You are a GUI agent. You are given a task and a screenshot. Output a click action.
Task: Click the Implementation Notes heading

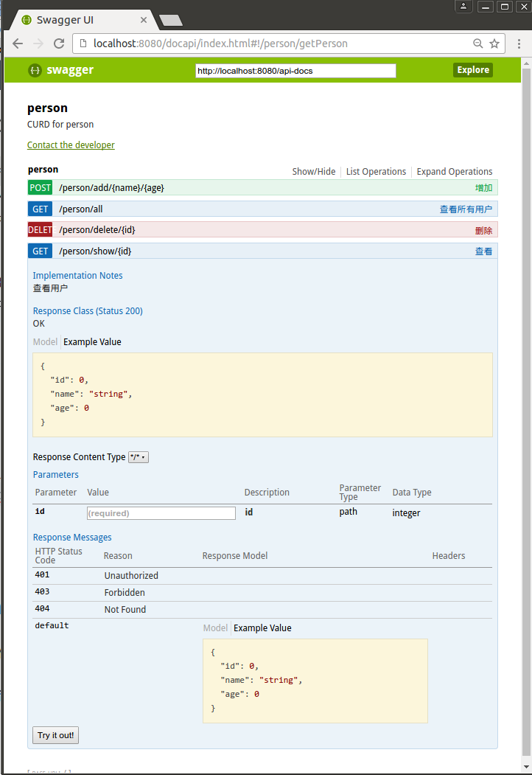(x=77, y=276)
